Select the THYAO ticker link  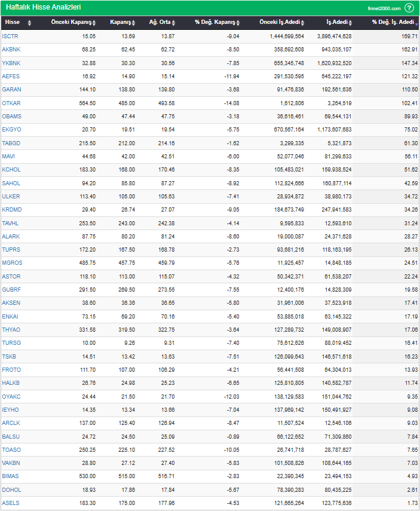click(x=11, y=329)
